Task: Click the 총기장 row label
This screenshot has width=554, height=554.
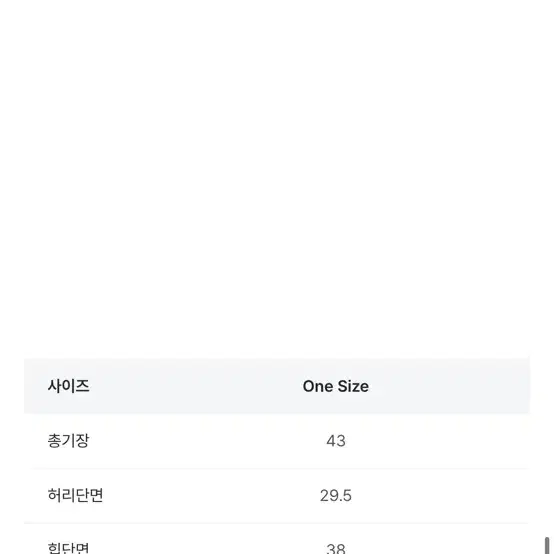Action: click(x=69, y=441)
